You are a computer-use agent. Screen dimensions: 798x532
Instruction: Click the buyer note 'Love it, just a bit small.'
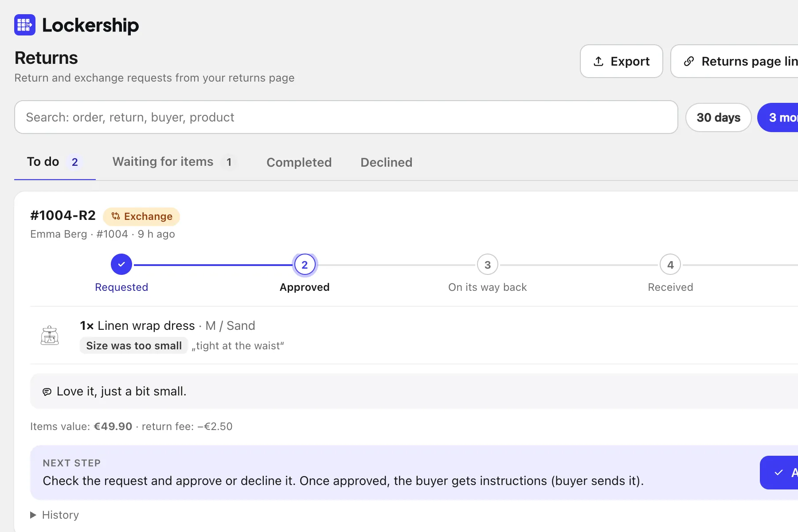[x=121, y=391]
